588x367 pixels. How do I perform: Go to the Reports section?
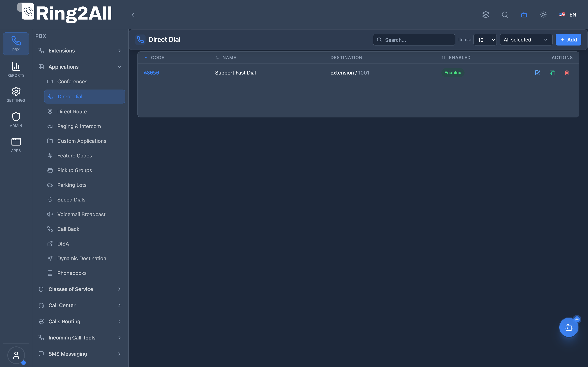click(x=16, y=69)
